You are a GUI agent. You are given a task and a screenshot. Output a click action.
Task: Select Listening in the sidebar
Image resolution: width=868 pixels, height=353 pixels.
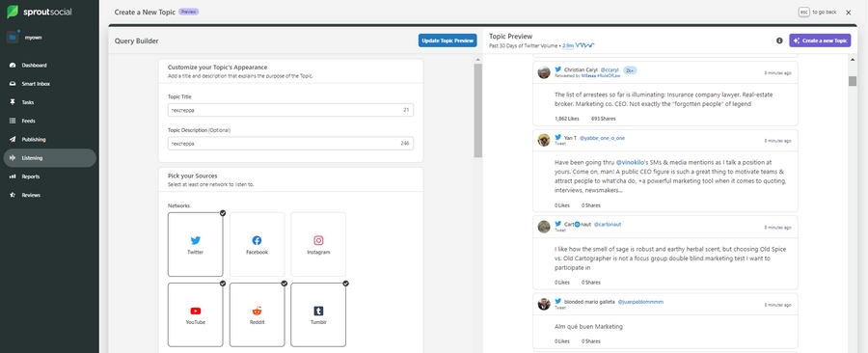click(x=50, y=157)
